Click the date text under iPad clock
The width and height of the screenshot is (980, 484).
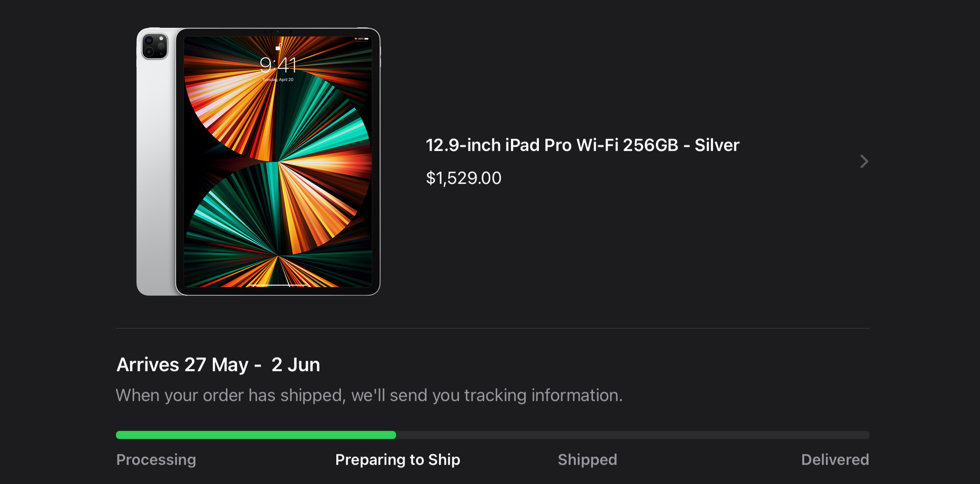[x=278, y=79]
